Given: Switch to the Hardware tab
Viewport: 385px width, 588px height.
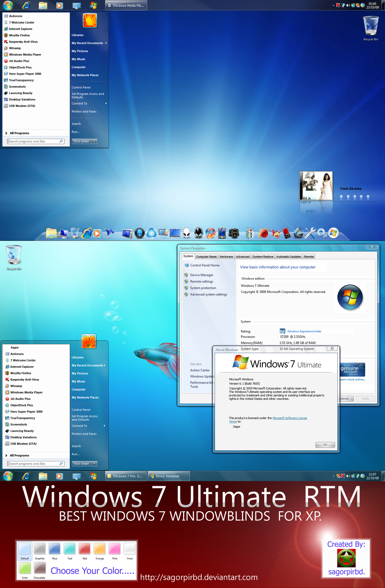Looking at the screenshot, I should [x=226, y=257].
